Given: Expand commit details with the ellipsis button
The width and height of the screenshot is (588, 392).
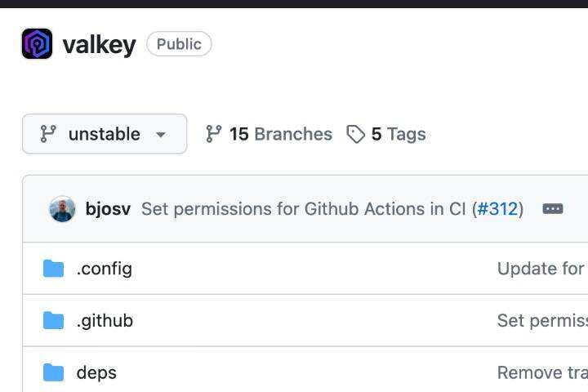Looking at the screenshot, I should (x=553, y=209).
